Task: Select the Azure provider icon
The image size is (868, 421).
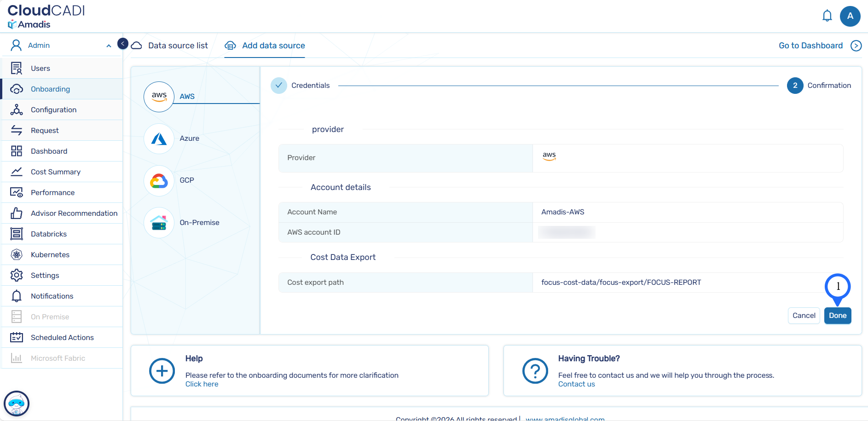Action: (x=159, y=138)
